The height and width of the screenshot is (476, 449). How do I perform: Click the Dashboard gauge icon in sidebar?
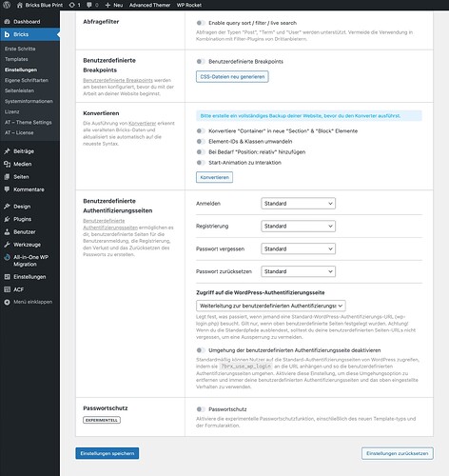pyautogui.click(x=7, y=22)
